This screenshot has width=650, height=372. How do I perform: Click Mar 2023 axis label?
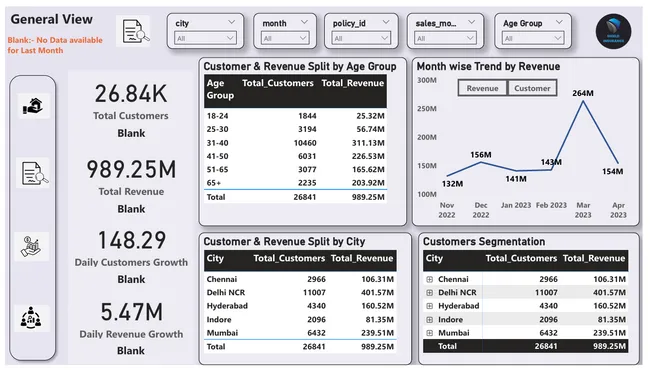click(x=583, y=210)
